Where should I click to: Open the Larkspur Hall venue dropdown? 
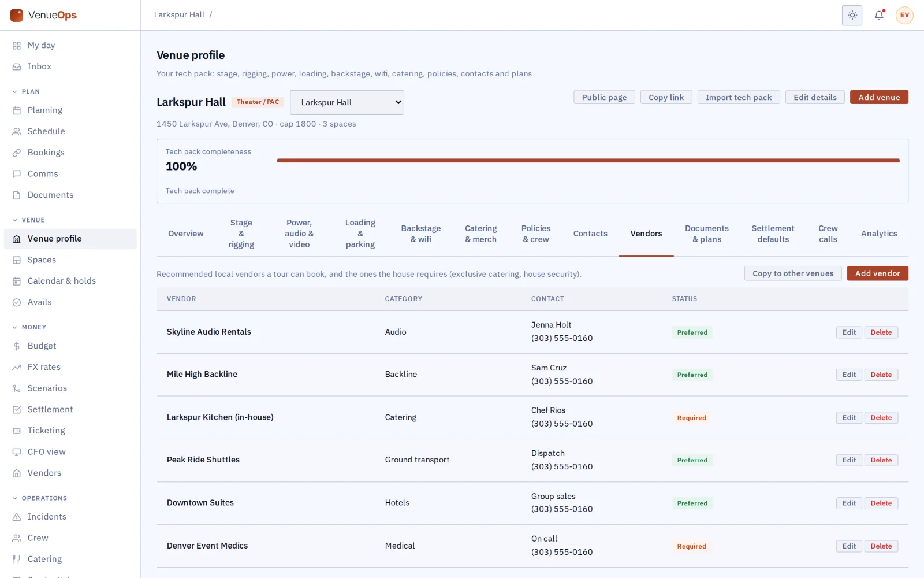point(347,102)
